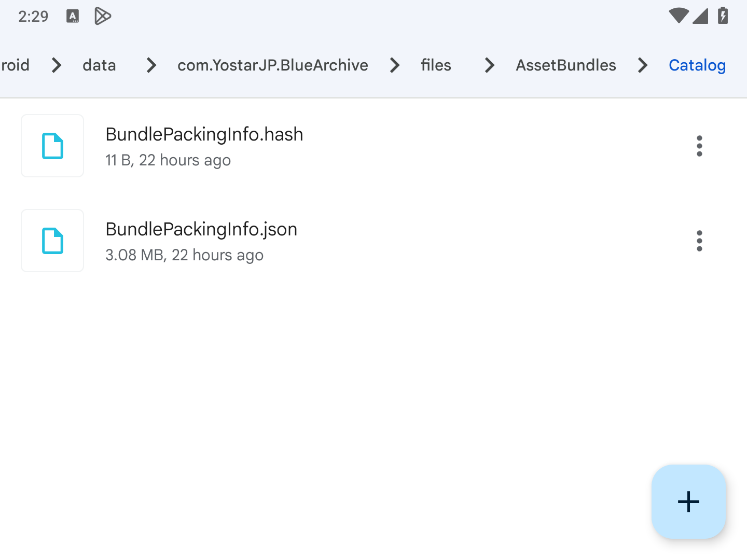Jump to AssetBundles breadcrumb folder

tap(566, 65)
